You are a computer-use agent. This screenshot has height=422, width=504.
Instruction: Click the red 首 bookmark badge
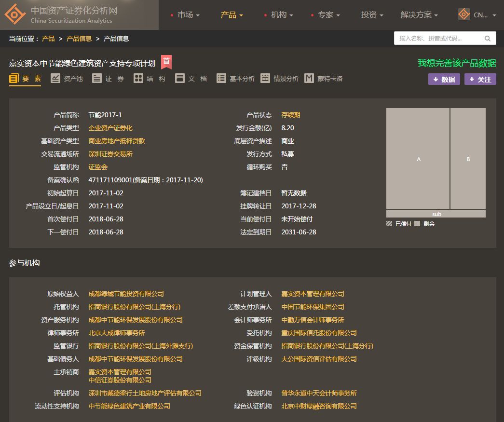(166, 62)
